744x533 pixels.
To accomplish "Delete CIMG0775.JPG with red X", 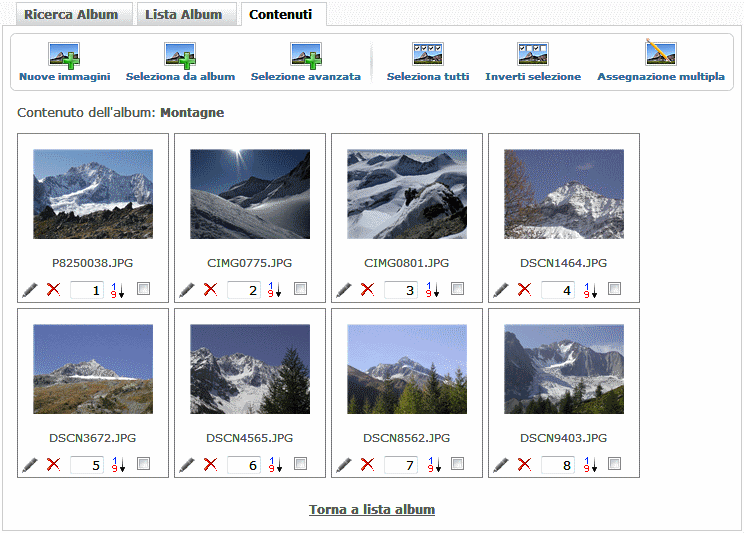I will (x=210, y=290).
